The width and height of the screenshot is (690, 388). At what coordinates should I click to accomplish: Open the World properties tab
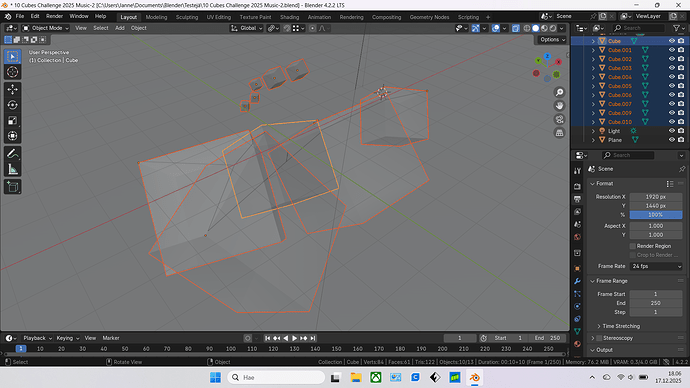click(577, 237)
